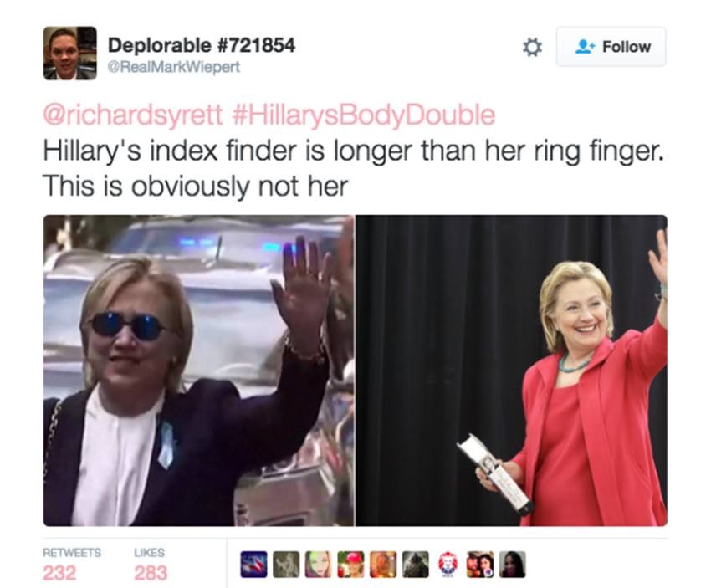711x588 pixels.
Task: Open the first liker avatar with flag
Action: point(253,565)
